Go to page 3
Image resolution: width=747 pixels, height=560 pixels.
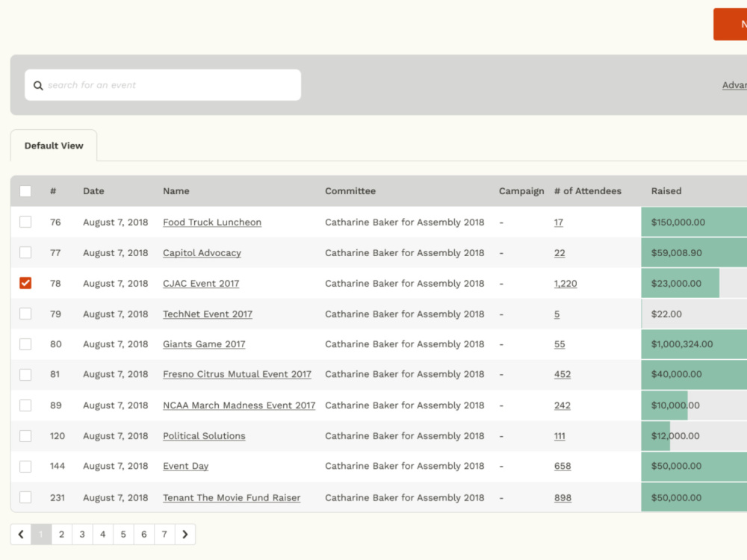coord(82,535)
